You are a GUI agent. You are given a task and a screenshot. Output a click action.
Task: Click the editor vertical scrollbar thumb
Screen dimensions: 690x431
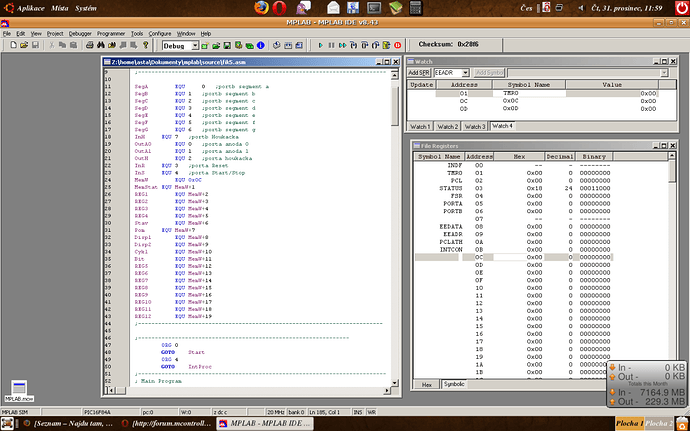[395, 106]
